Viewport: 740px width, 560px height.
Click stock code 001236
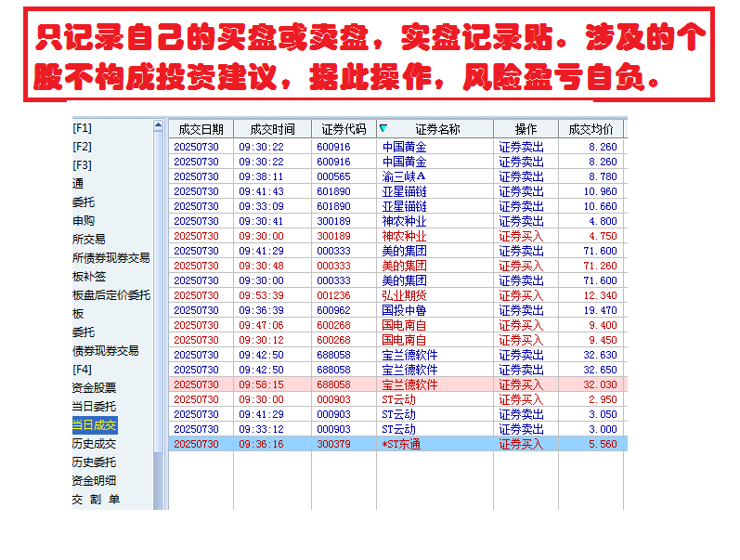click(333, 295)
